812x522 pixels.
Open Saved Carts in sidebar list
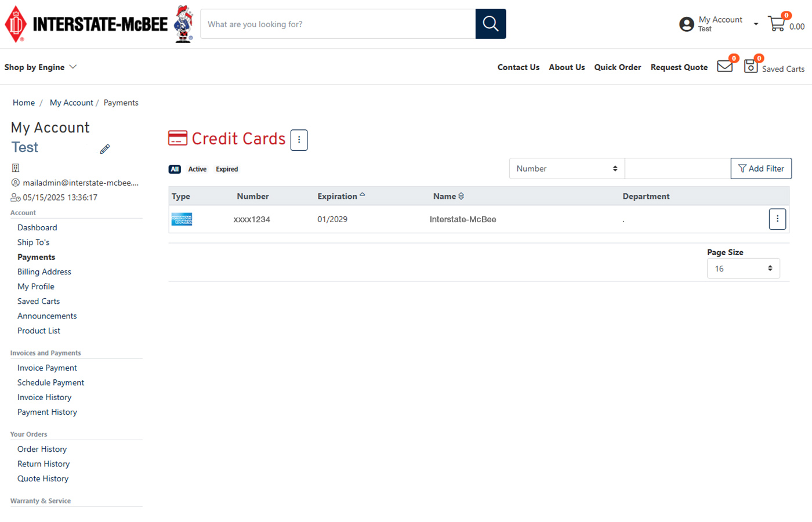point(38,301)
